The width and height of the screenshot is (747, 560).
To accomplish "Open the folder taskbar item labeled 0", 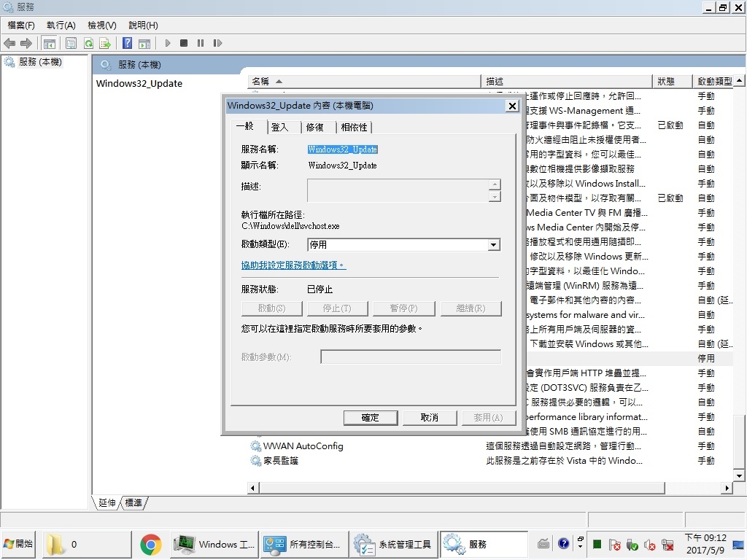I will pos(88,544).
